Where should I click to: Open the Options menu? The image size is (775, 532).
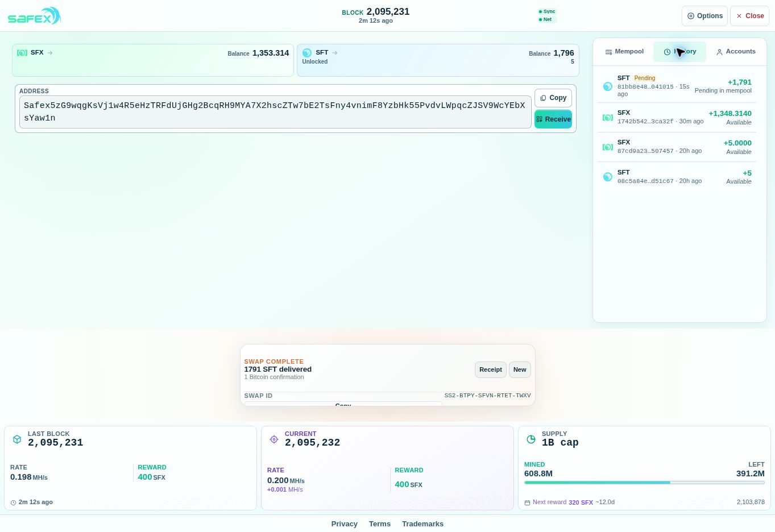(704, 16)
